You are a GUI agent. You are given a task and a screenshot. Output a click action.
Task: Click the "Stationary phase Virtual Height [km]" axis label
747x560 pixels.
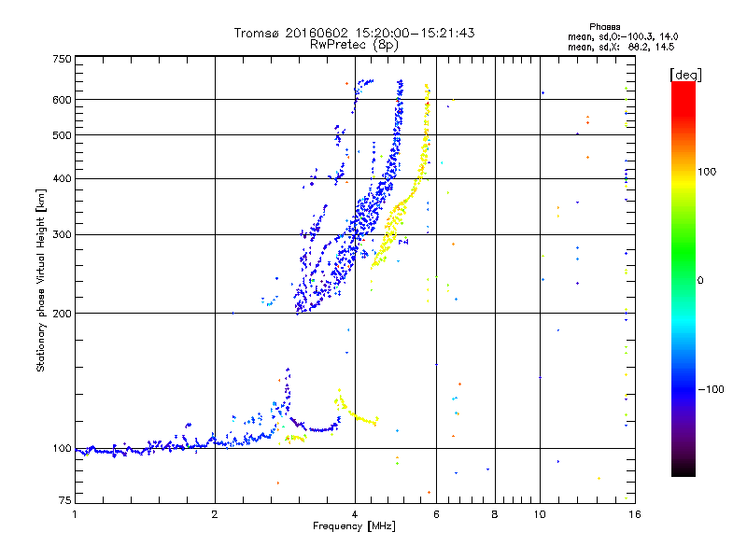click(41, 281)
